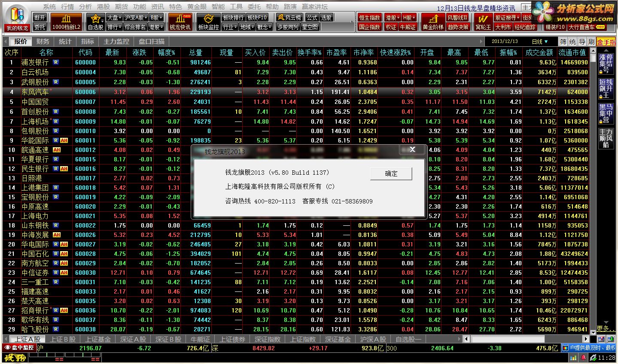Open 短线飙升王 in the right sidebar
Viewport: 618px width, 364px height.
[x=606, y=88]
